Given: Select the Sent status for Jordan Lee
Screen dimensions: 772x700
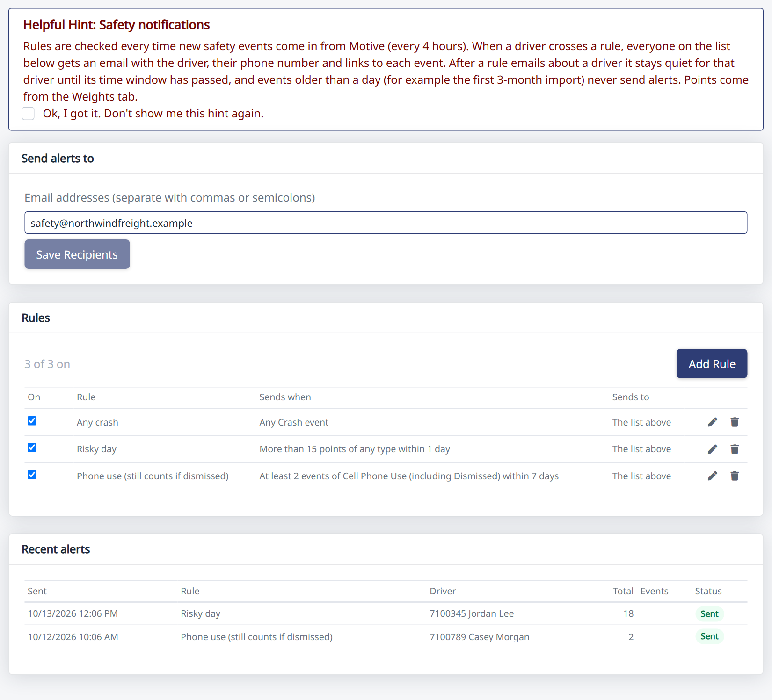Looking at the screenshot, I should [x=709, y=614].
